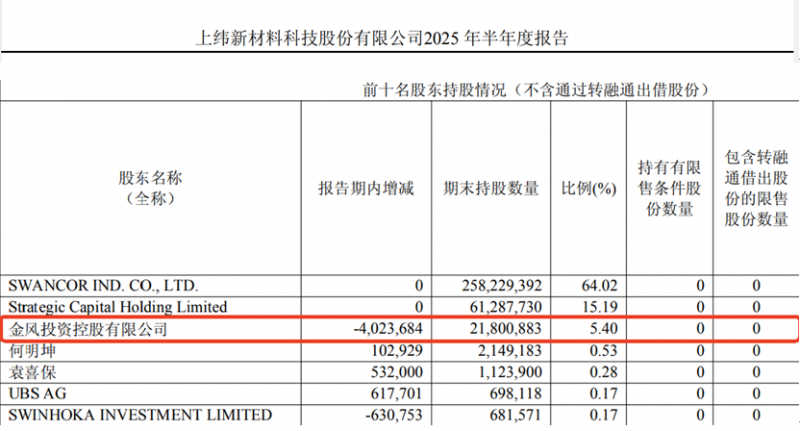This screenshot has height=431, width=800.
Task: Select the change value -4,023,684
Action: tap(388, 328)
